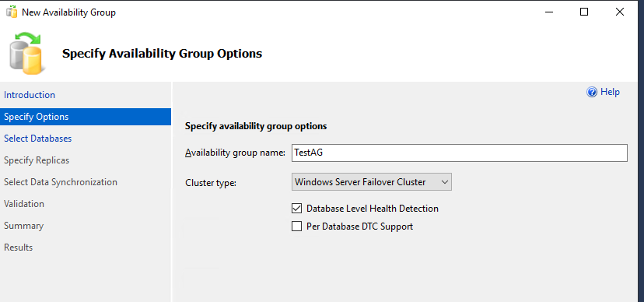The image size is (644, 302).
Task: Close the New Availability Group wizard
Action: point(620,12)
